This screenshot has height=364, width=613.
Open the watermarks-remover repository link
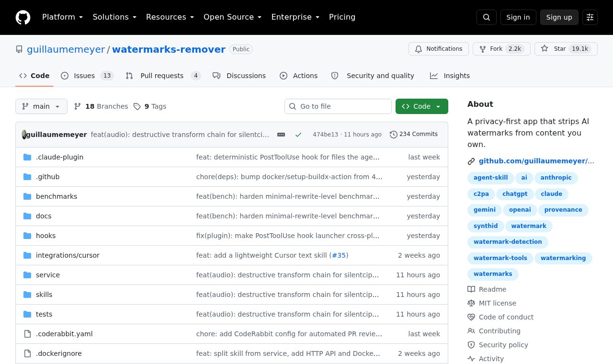click(169, 49)
